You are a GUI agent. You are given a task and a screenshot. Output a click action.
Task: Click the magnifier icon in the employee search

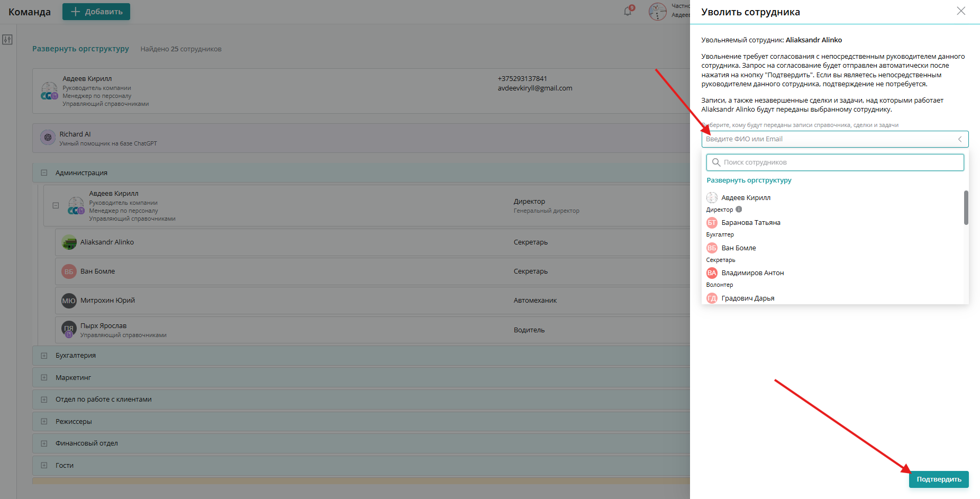coord(716,162)
